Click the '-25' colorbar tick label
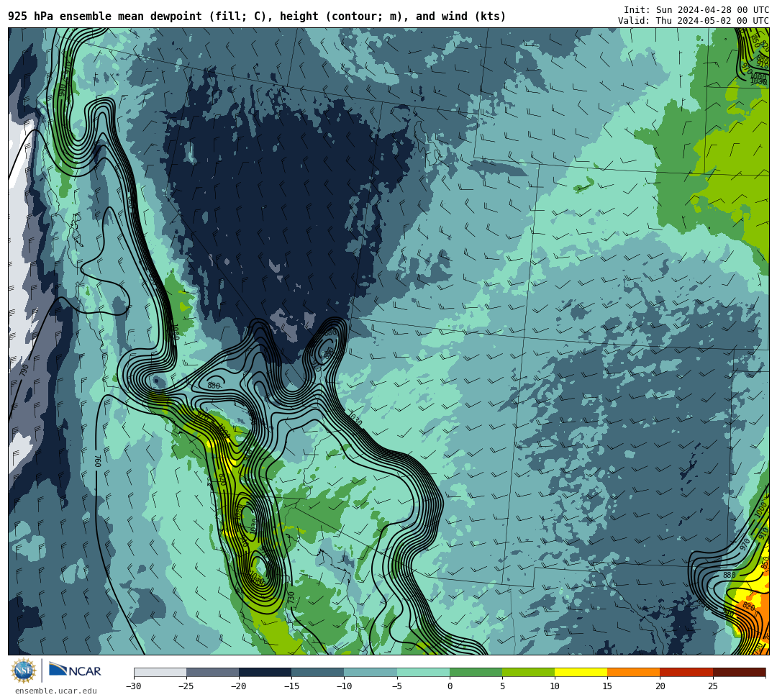Image resolution: width=777 pixels, height=700 pixels. pos(186,686)
